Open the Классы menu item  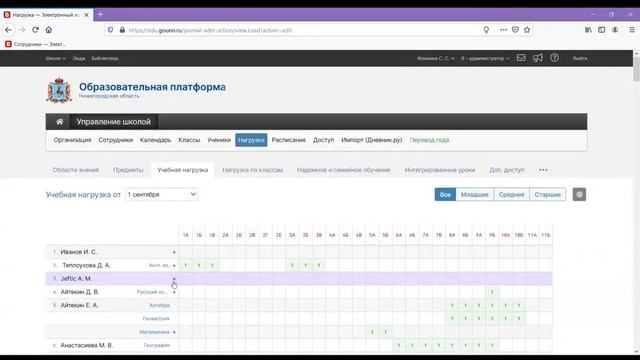(x=189, y=140)
